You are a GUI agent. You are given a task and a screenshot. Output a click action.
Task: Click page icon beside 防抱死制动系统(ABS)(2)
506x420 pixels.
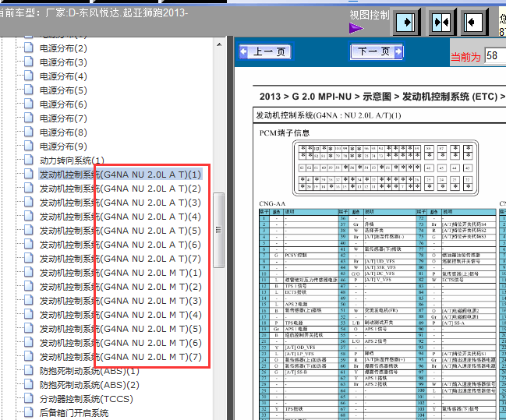(x=28, y=384)
